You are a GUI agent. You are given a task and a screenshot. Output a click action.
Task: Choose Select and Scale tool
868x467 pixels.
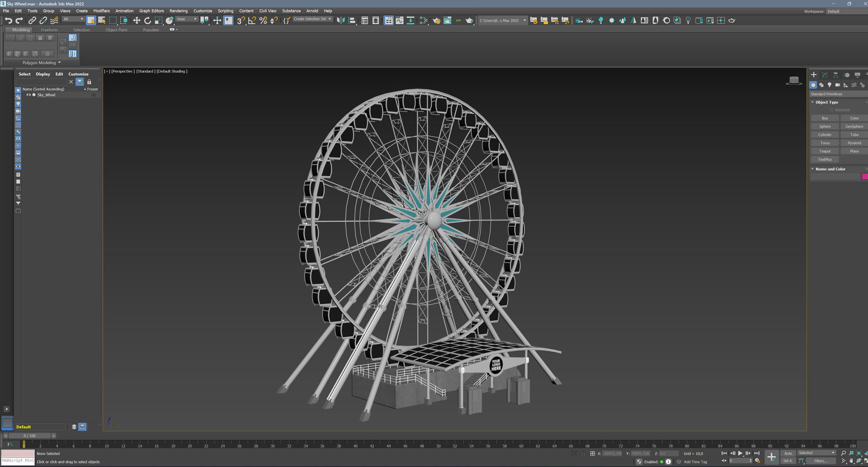point(158,20)
